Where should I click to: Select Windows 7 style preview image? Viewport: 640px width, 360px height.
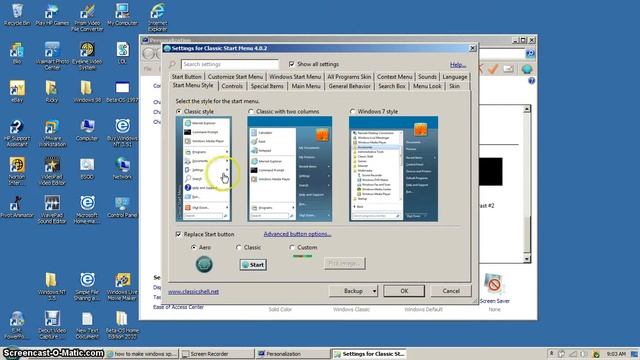[393, 169]
